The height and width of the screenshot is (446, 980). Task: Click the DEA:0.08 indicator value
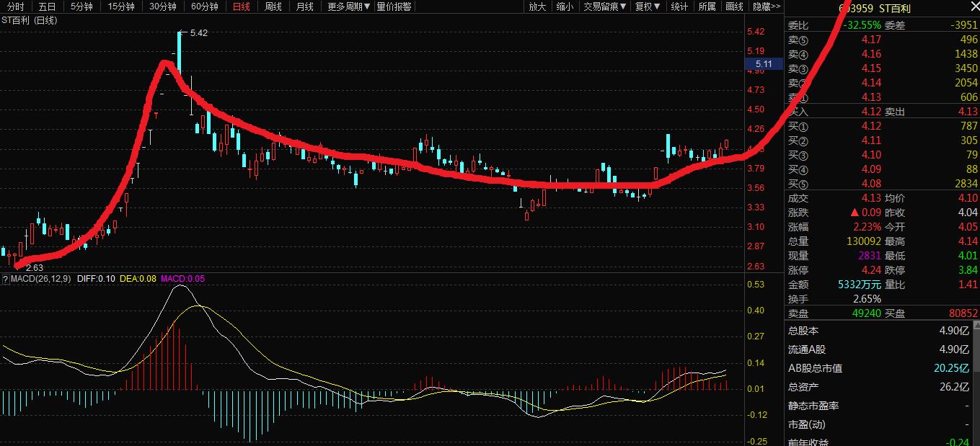pyautogui.click(x=138, y=278)
